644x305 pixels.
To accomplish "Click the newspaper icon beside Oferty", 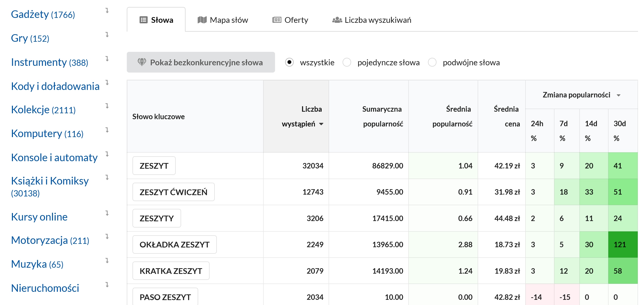I will 277,20.
